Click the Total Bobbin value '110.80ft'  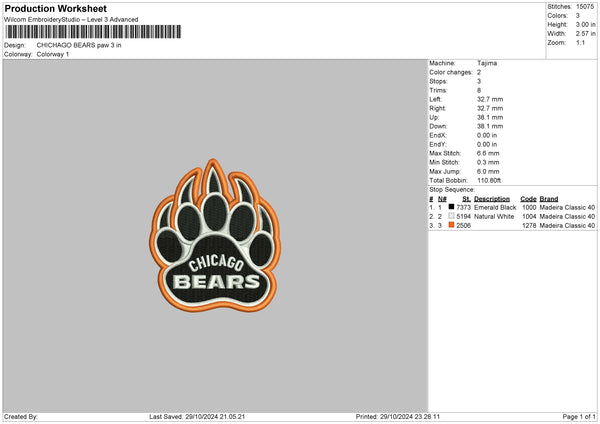(489, 180)
